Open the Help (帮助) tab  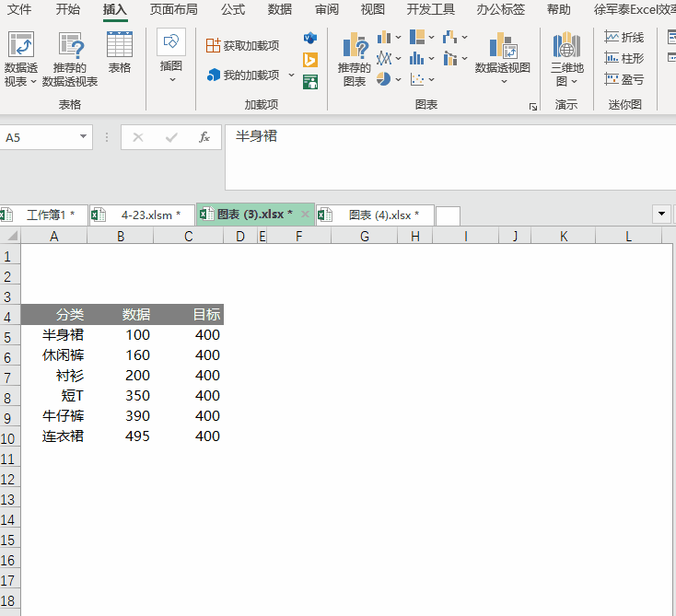559,9
